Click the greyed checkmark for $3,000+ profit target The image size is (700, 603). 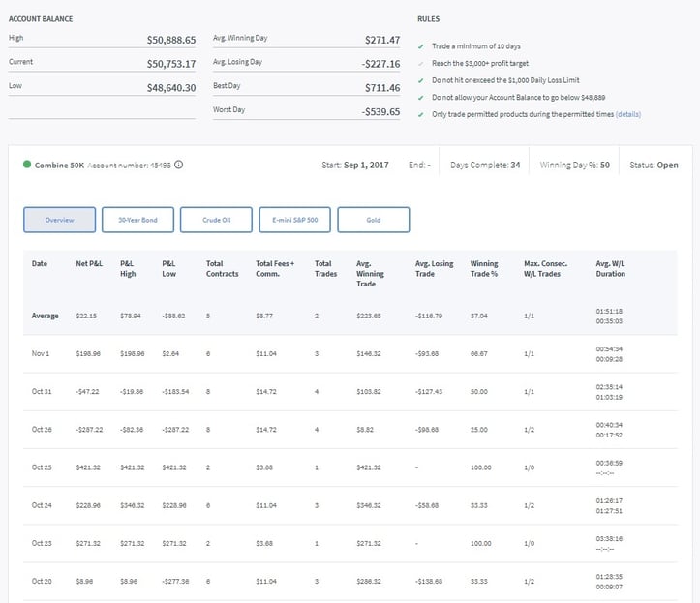point(421,63)
